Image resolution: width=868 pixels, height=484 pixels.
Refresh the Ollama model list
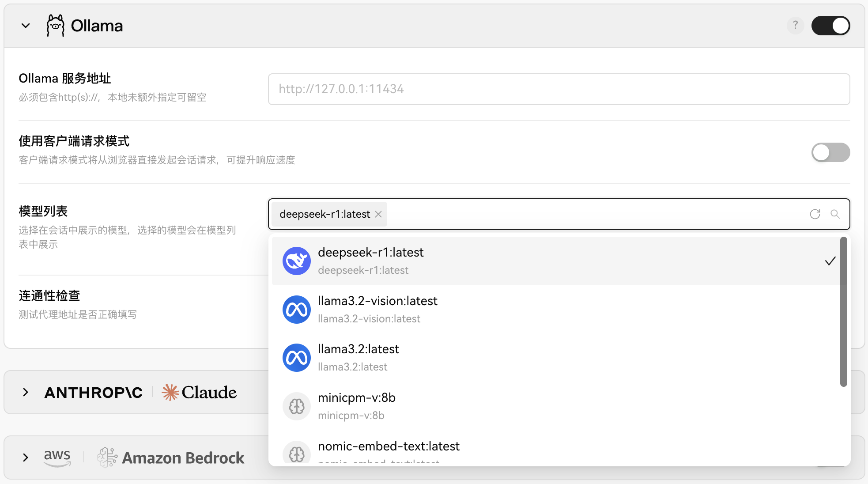pos(815,214)
